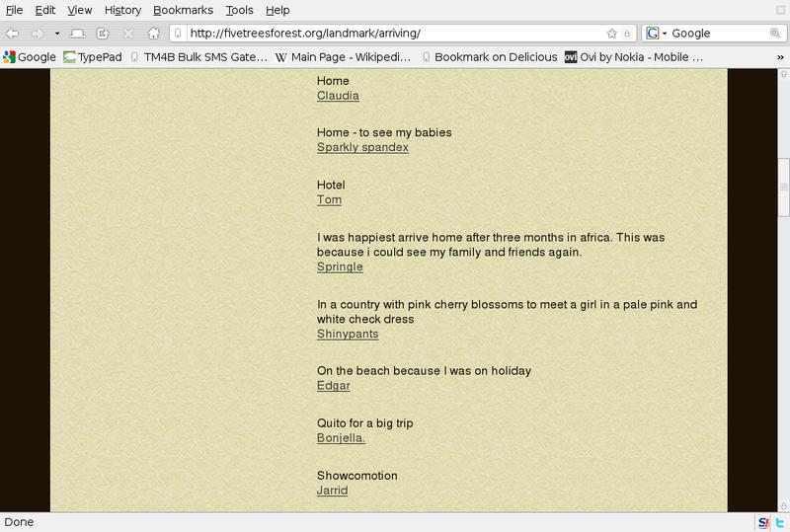The height and width of the screenshot is (532, 790).
Task: Click the magnifier search icon
Action: pyautogui.click(x=775, y=34)
